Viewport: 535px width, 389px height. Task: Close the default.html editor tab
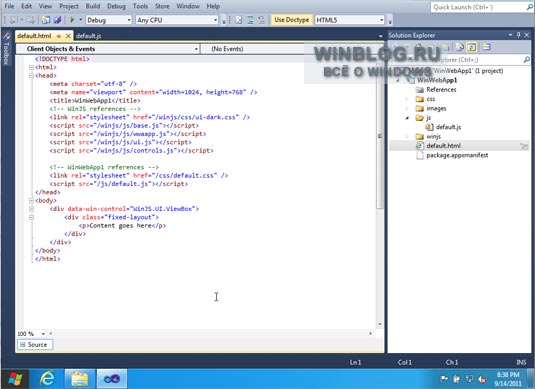point(68,36)
